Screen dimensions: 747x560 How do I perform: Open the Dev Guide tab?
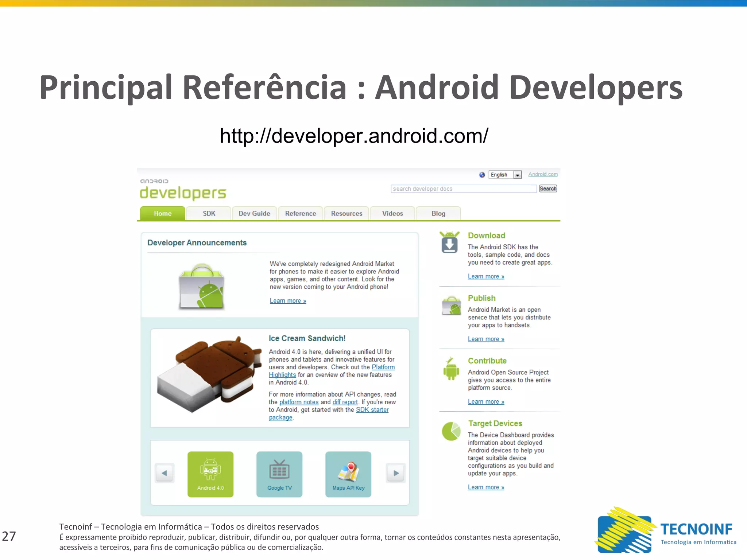coord(255,213)
